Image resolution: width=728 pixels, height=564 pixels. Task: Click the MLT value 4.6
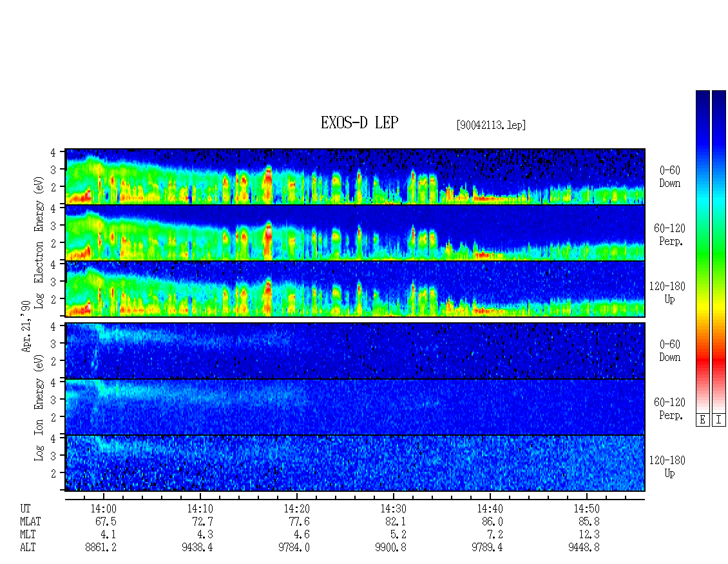(302, 535)
